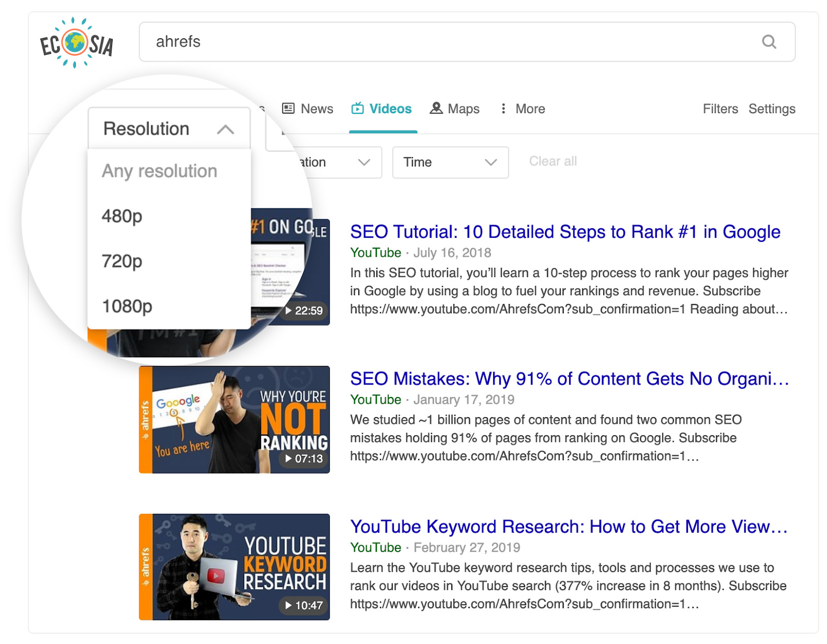827x644 pixels.
Task: Select the Videos tab
Action: pyautogui.click(x=382, y=109)
